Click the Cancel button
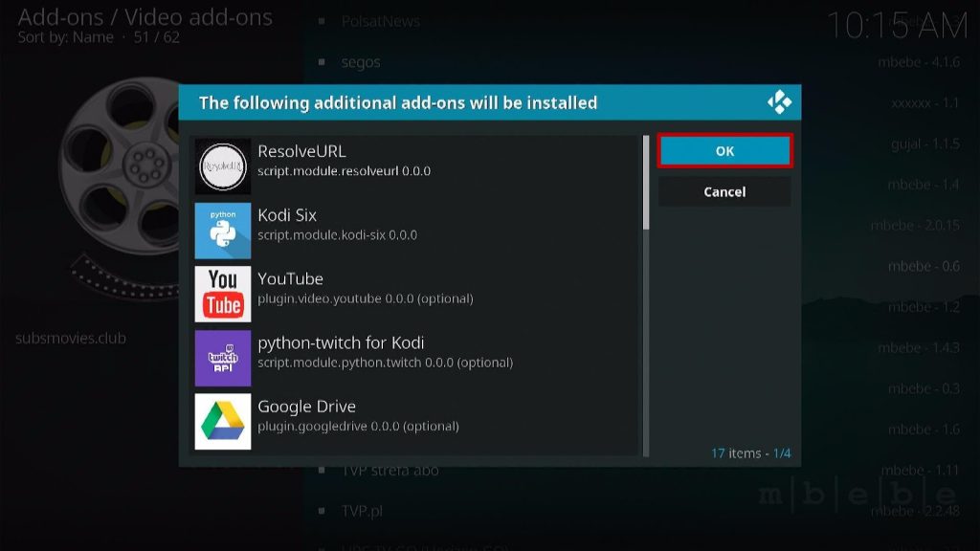The image size is (980, 551). pyautogui.click(x=724, y=191)
